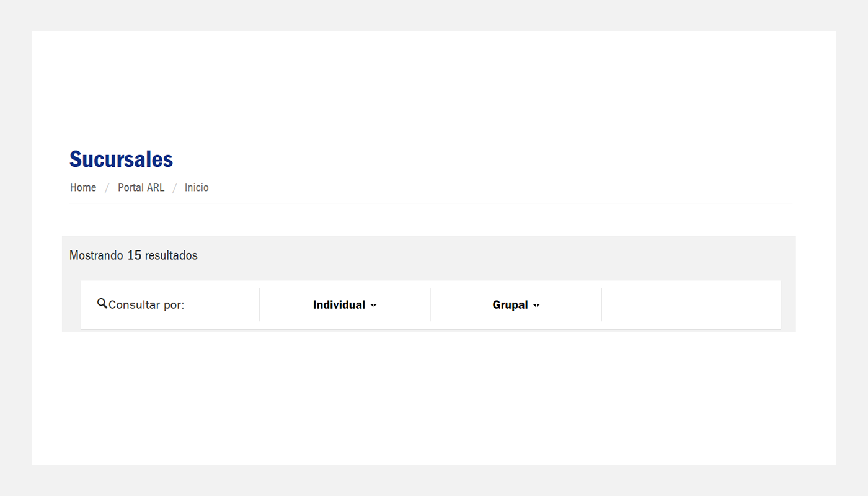Viewport: 868px width, 496px height.
Task: Click the word 'resultados' in results count
Action: [171, 255]
